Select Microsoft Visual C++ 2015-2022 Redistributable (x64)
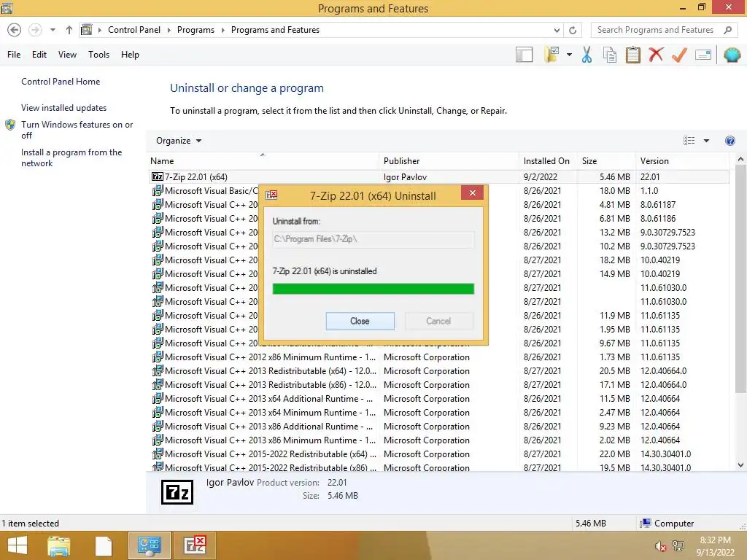 438,454
